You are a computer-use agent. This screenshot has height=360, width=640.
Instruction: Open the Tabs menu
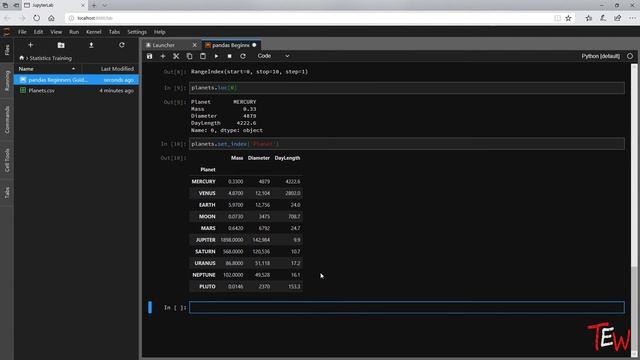click(114, 32)
